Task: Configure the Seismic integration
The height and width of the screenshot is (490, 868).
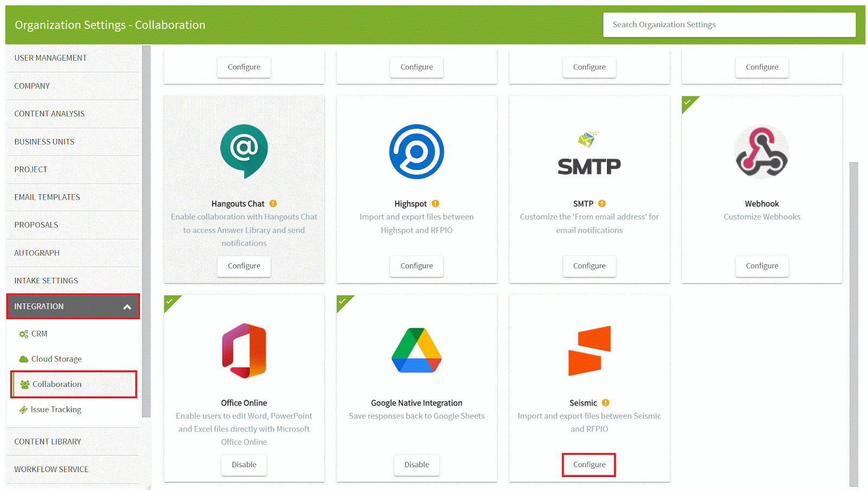Action: (589, 465)
